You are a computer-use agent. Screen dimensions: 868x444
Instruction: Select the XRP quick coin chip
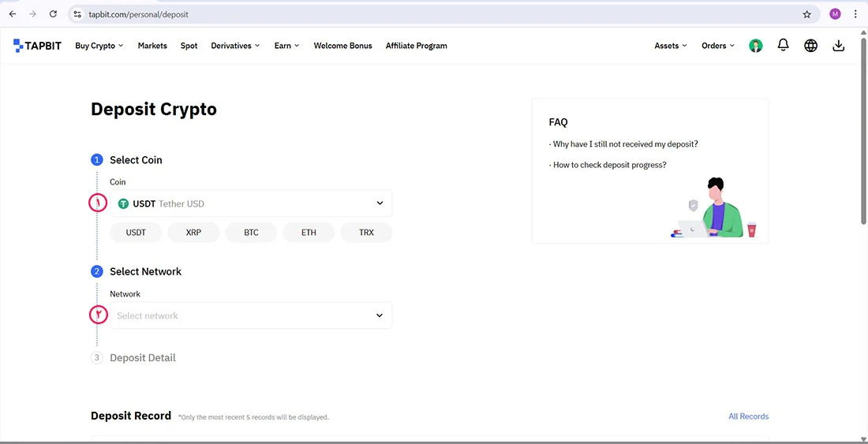click(193, 233)
